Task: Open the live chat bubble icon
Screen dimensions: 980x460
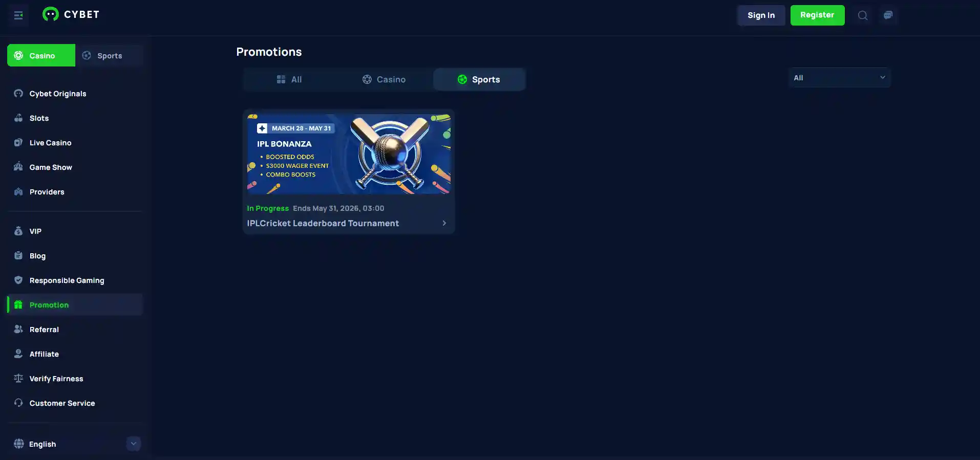Action: [888, 15]
